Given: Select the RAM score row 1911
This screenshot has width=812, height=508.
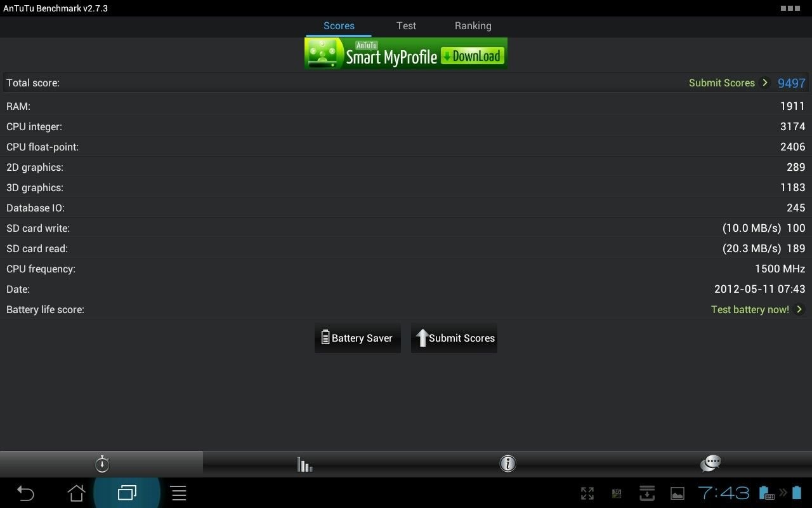Looking at the screenshot, I should click(406, 106).
